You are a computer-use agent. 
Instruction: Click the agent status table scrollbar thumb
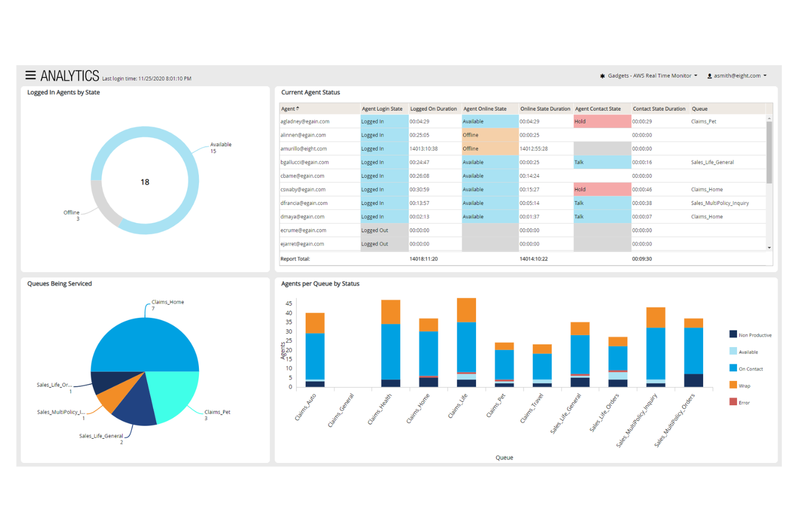click(x=769, y=153)
